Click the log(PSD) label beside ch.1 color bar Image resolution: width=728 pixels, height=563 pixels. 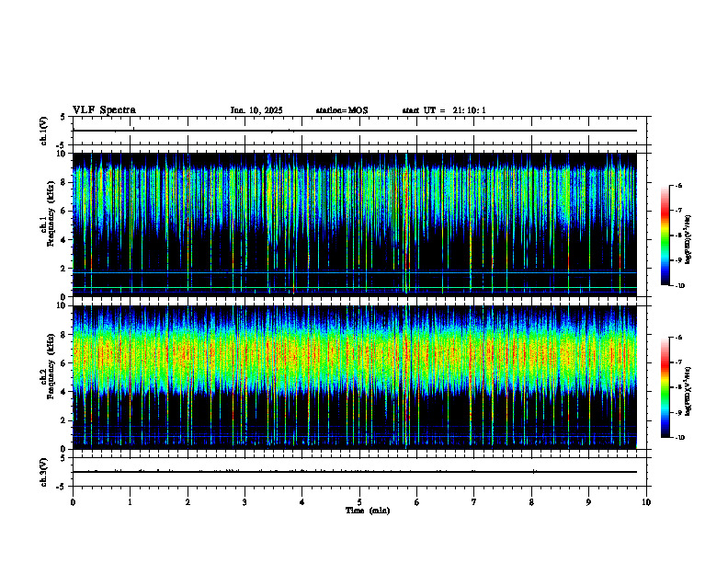tap(688, 240)
